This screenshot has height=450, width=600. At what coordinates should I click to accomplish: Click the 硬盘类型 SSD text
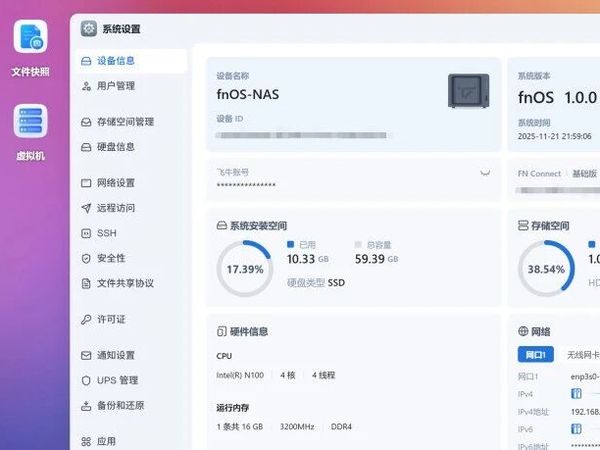click(x=316, y=283)
